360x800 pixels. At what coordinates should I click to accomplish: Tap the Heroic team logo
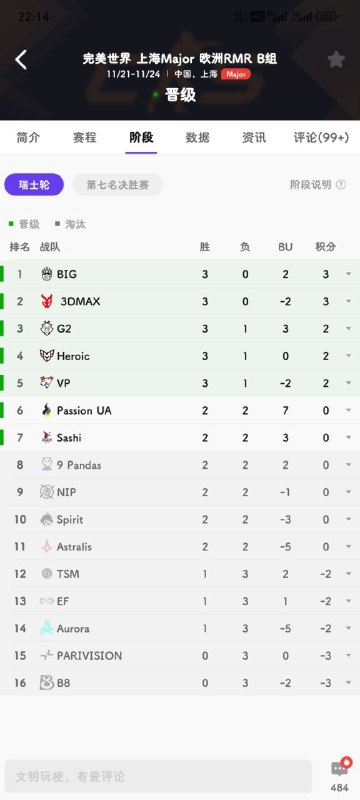47,356
